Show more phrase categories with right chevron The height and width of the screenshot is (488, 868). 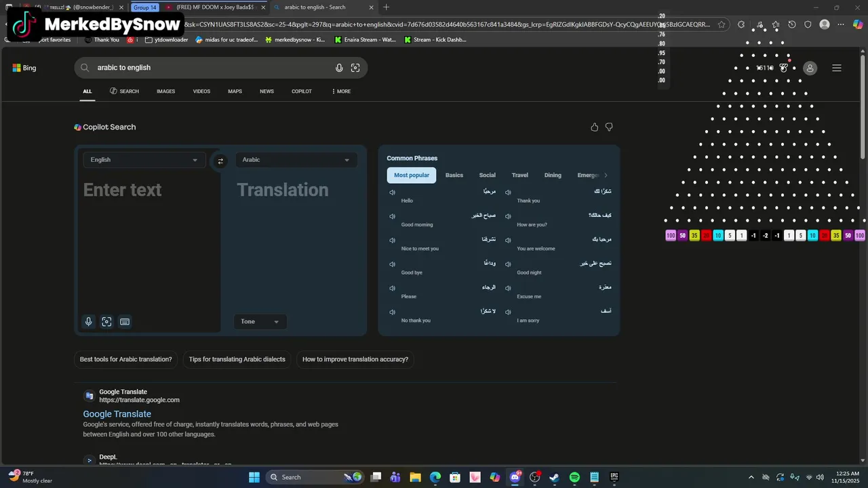point(606,175)
